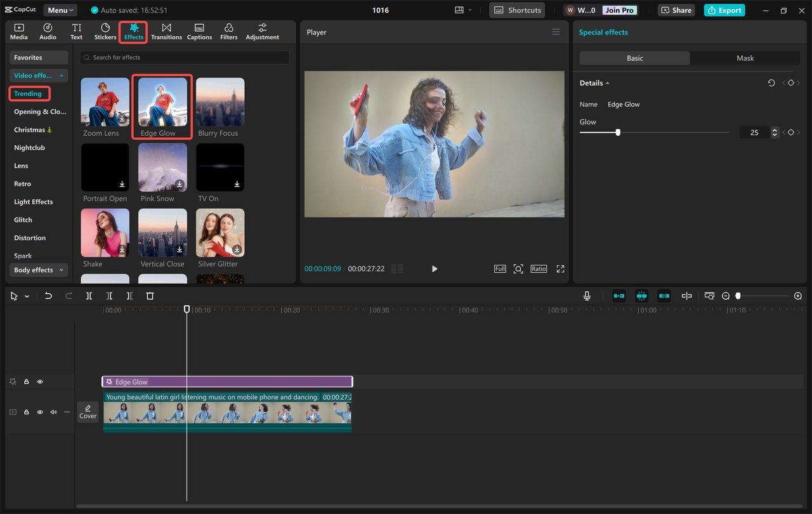This screenshot has height=514, width=812.
Task: Hide the Edge Glow effect track
Action: 39,381
